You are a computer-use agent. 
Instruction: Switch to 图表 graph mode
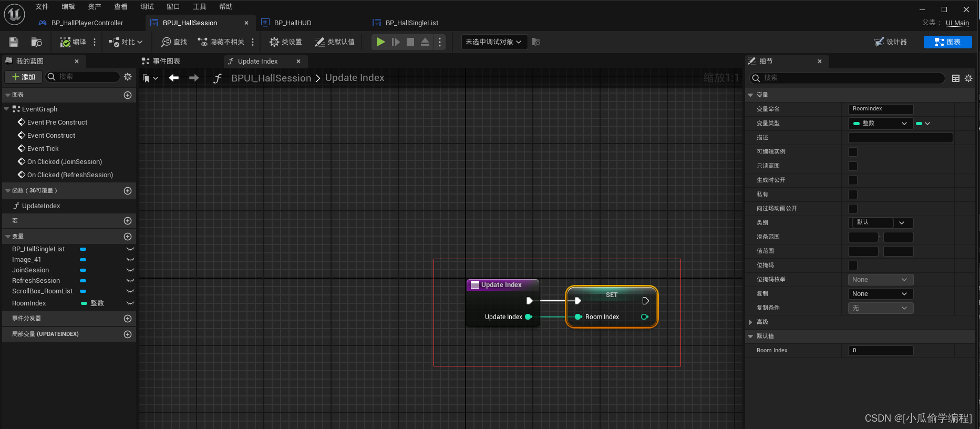[x=948, y=42]
